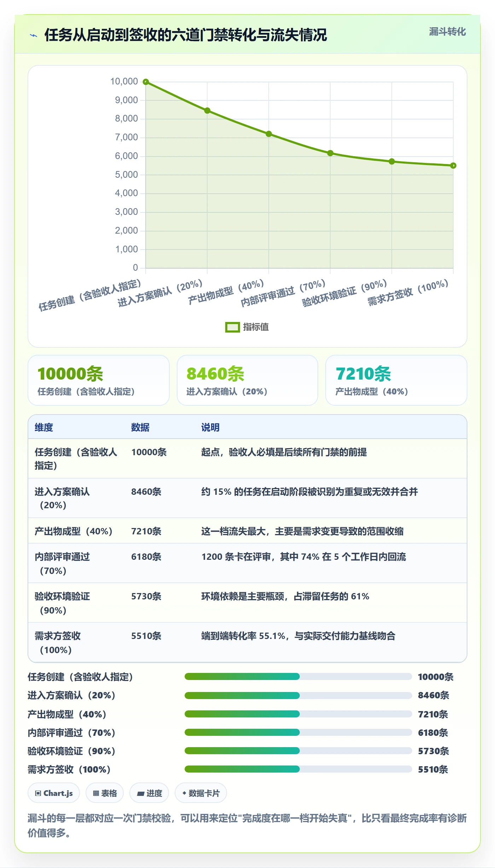Select the 8460条 summary card
The height and width of the screenshot is (868, 495).
[248, 380]
